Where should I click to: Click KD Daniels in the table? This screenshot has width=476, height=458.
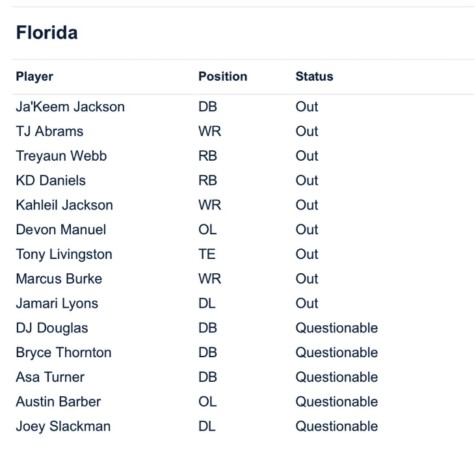click(51, 180)
